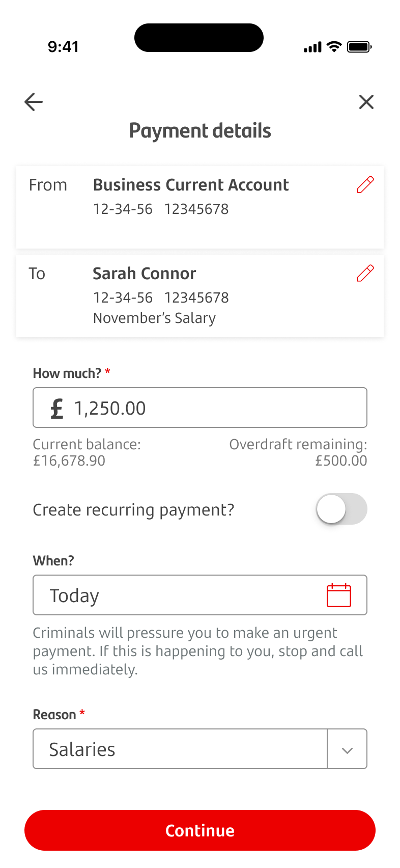The width and height of the screenshot is (400, 868).
Task: Open the Salaries reason selector
Action: pyautogui.click(x=180, y=749)
